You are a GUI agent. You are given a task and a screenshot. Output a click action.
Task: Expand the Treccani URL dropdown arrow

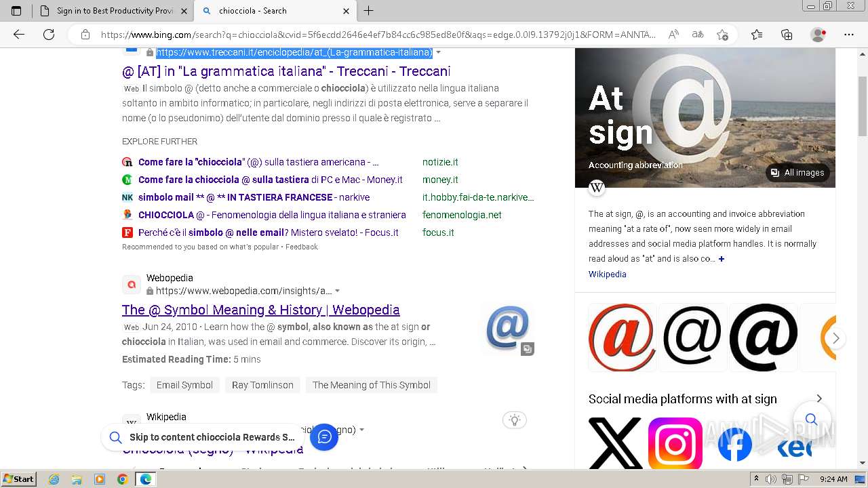(439, 53)
